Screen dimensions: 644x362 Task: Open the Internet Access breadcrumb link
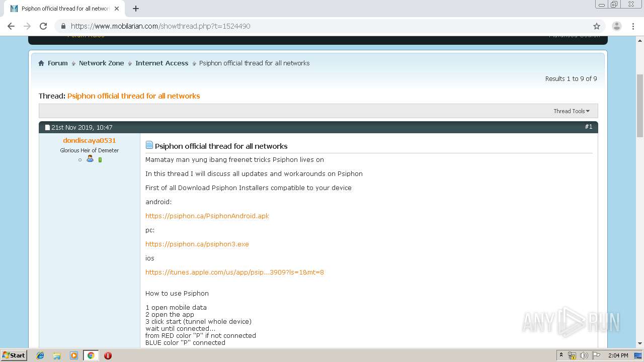click(x=162, y=63)
